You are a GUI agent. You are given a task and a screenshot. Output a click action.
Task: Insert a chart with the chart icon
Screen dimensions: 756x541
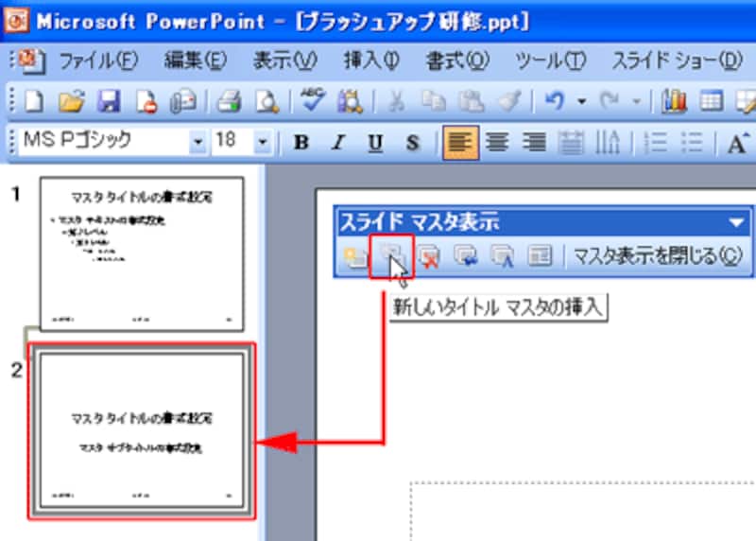(x=674, y=101)
